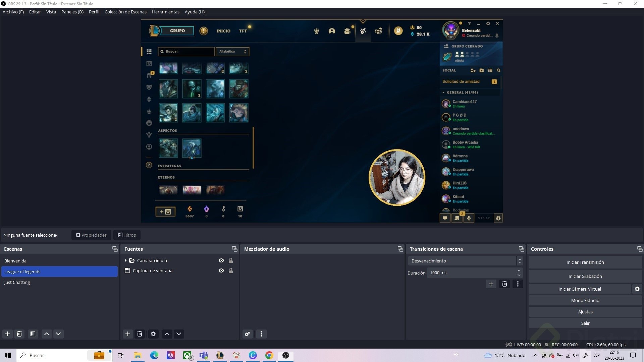Image resolution: width=644 pixels, height=362 pixels.
Task: Open the Herramientas menu in OBS
Action: pyautogui.click(x=165, y=12)
